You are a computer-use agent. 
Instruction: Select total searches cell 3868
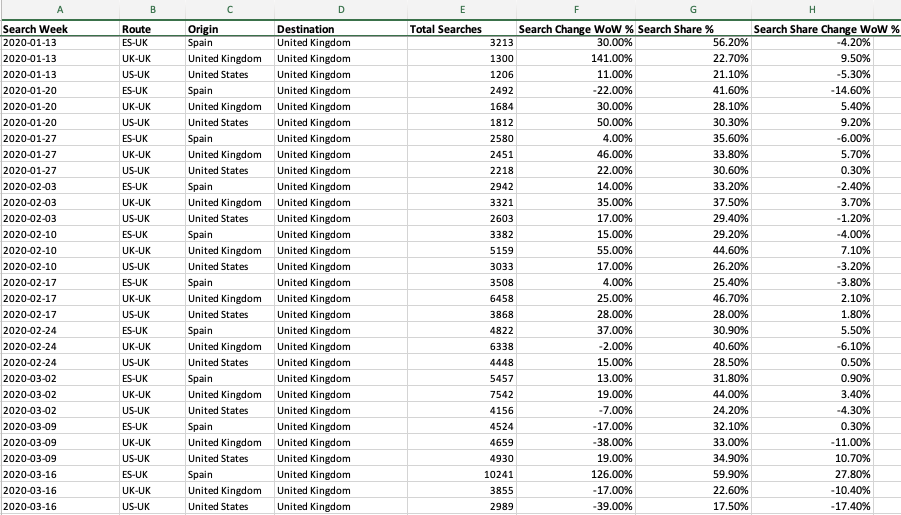pos(461,314)
